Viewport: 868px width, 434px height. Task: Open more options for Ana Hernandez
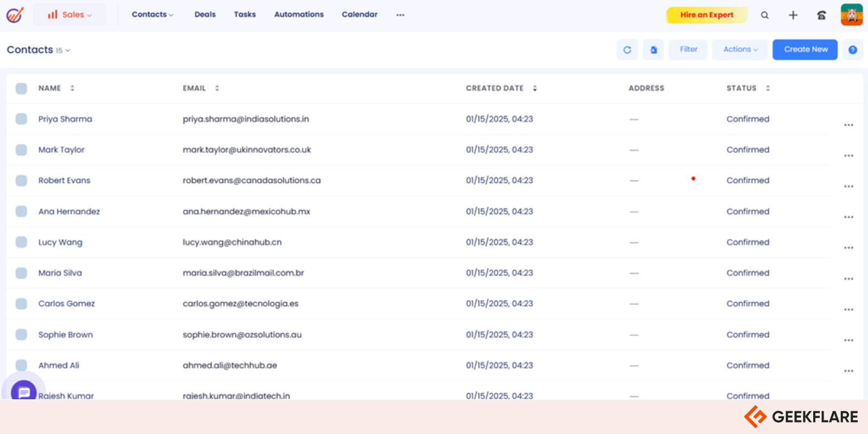coord(848,217)
